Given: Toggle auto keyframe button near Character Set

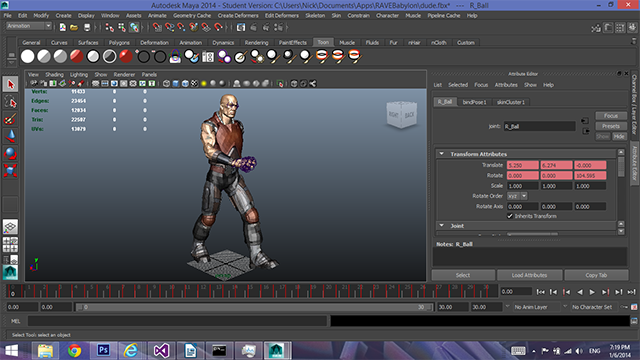Looking at the screenshot, I should click(634, 307).
